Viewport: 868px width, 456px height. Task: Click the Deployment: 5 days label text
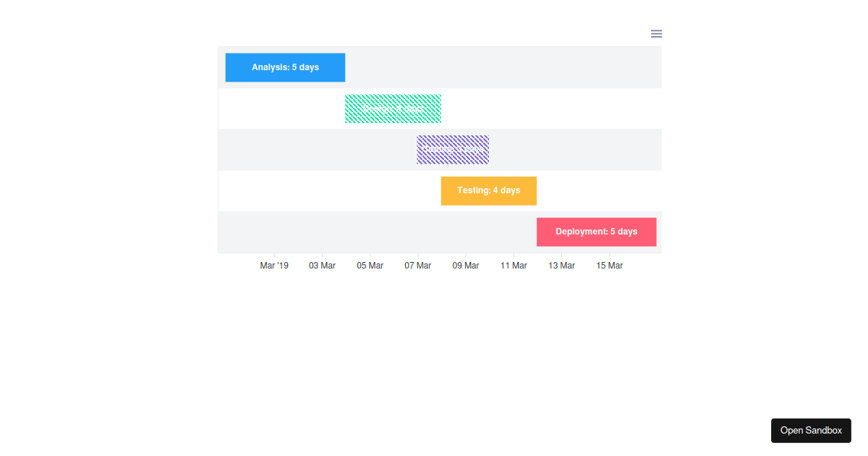(596, 232)
